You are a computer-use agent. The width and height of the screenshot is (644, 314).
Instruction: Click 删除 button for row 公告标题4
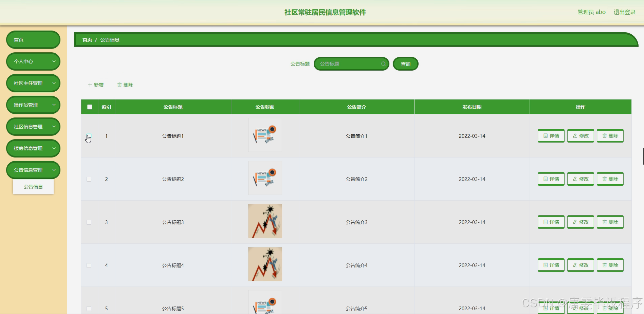[610, 265]
